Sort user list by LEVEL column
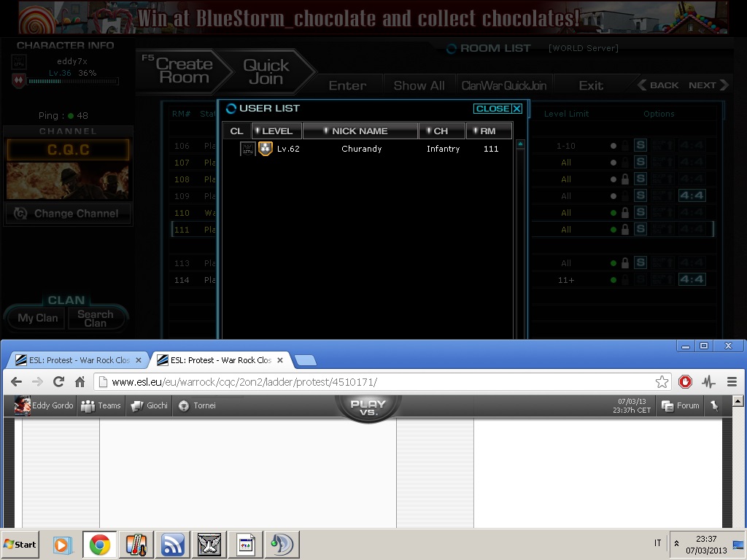Screen dimensions: 747x560 [x=276, y=131]
